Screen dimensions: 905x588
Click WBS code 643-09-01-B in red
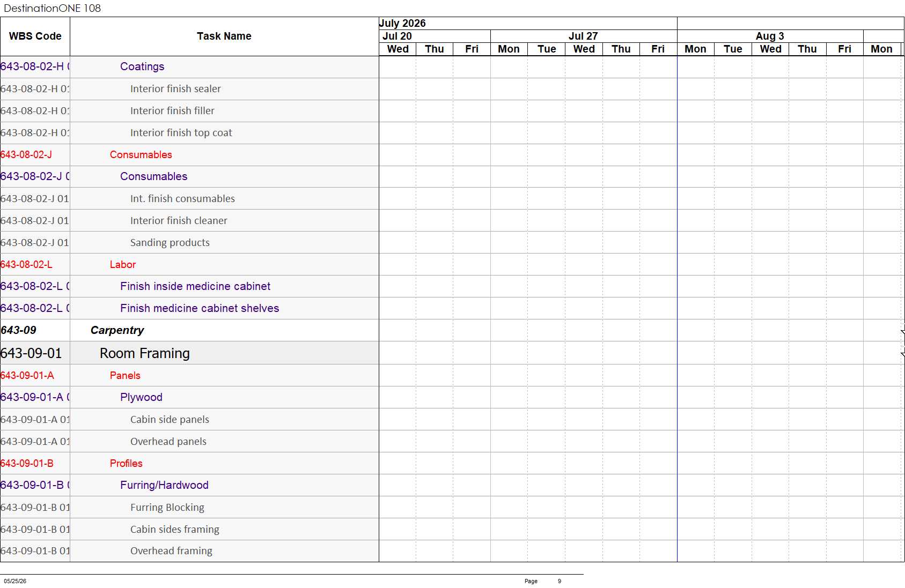pos(27,464)
